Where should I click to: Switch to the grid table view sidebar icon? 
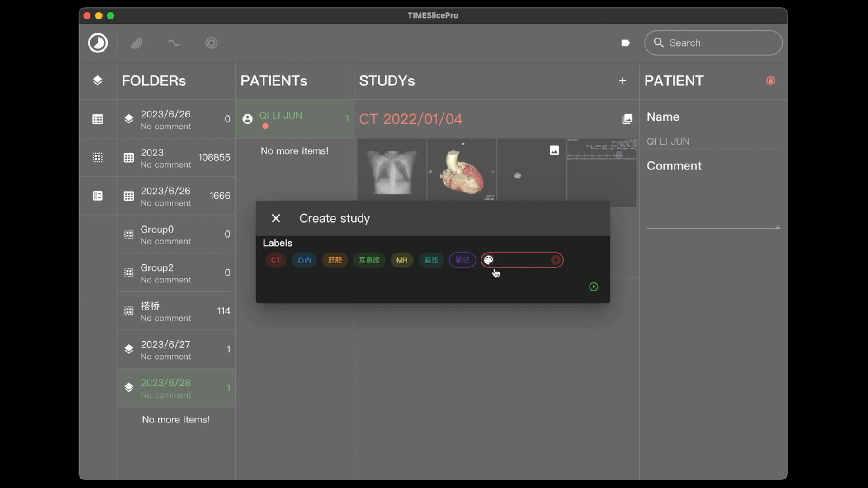[98, 119]
